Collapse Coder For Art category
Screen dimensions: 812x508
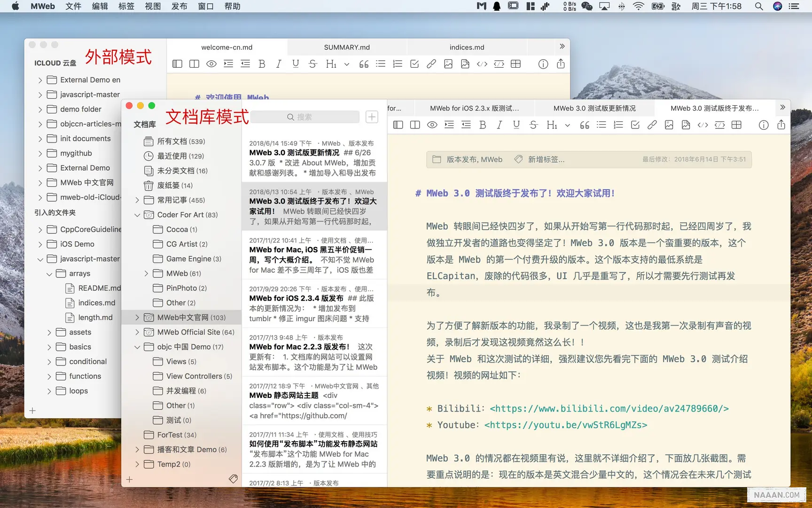point(137,215)
